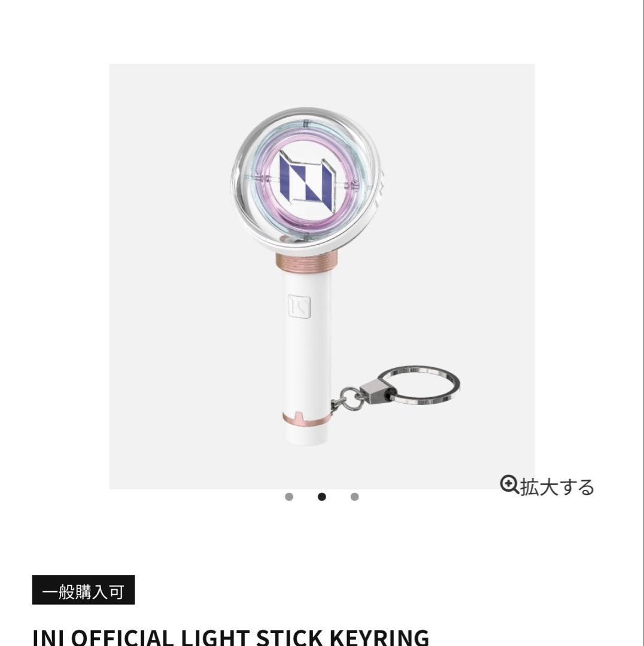Image resolution: width=644 pixels, height=646 pixels.
Task: Select the first carousel dot
Action: (289, 497)
